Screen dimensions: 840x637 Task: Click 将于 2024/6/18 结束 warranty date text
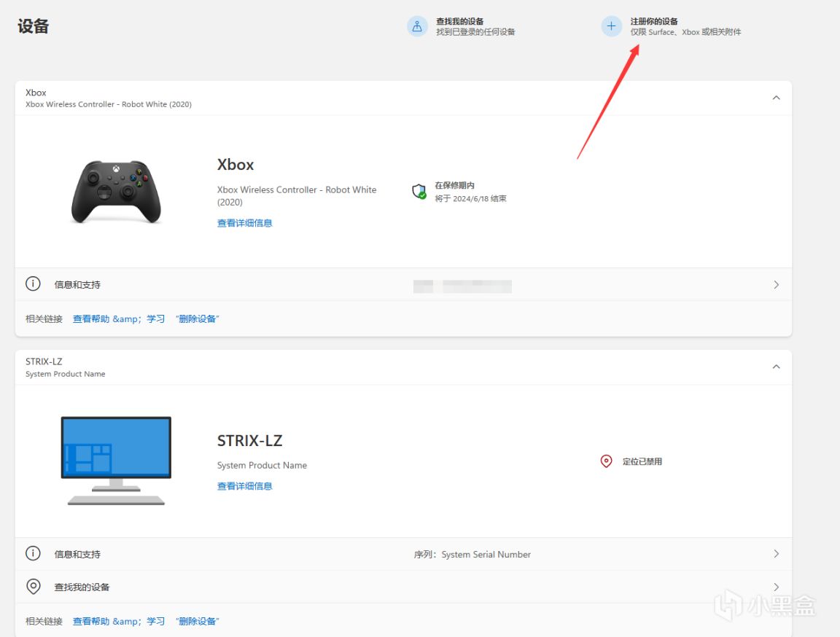tap(470, 198)
